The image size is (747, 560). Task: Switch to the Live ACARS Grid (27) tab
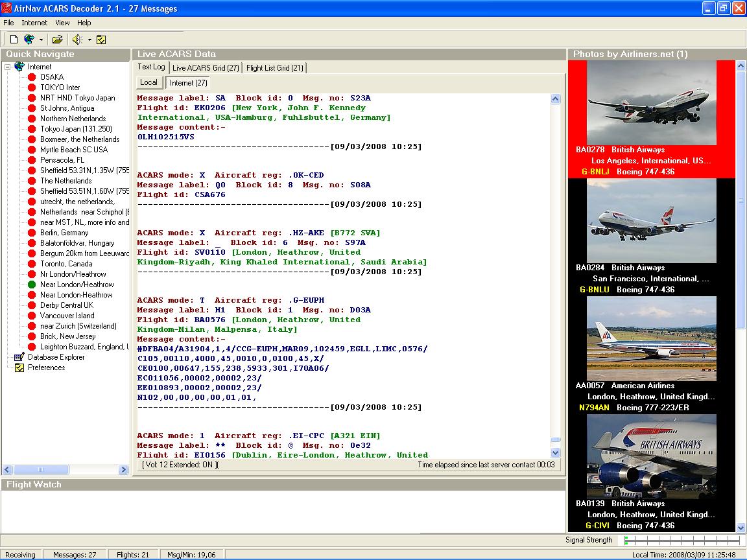click(x=206, y=68)
